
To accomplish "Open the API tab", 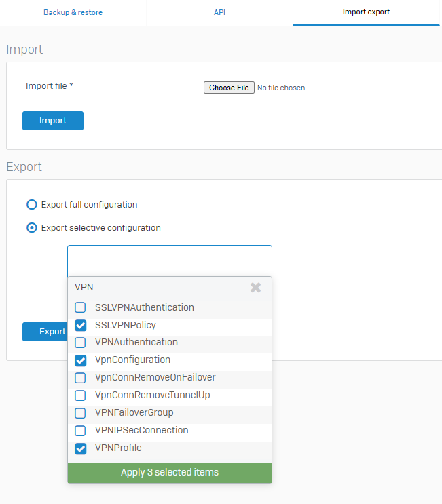I will pyautogui.click(x=220, y=12).
